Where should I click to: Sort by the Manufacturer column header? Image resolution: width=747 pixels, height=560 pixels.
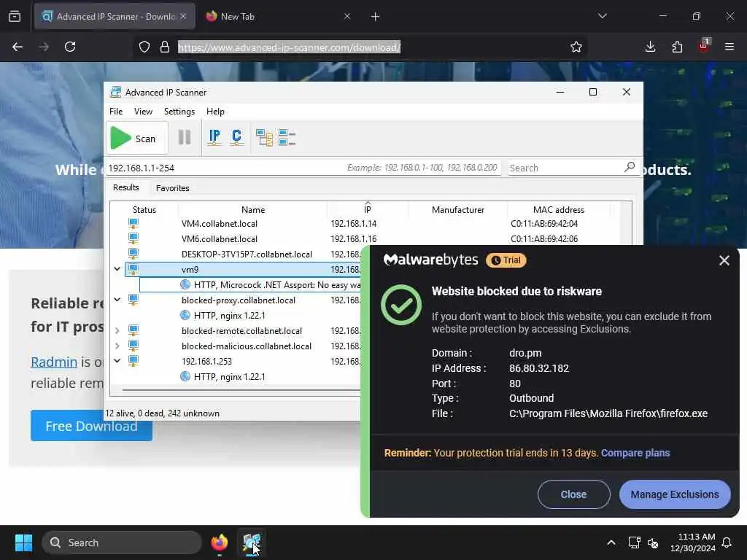point(458,209)
